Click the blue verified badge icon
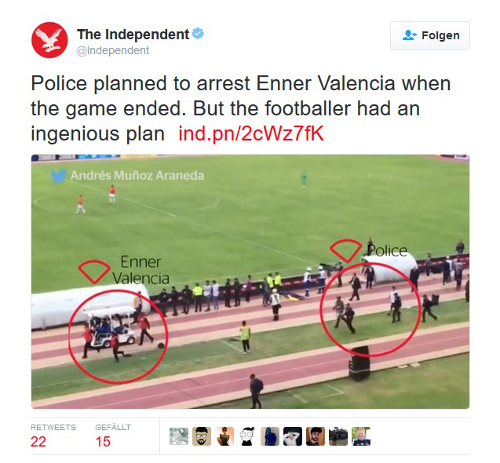This screenshot has height=463, width=500. coord(198,33)
